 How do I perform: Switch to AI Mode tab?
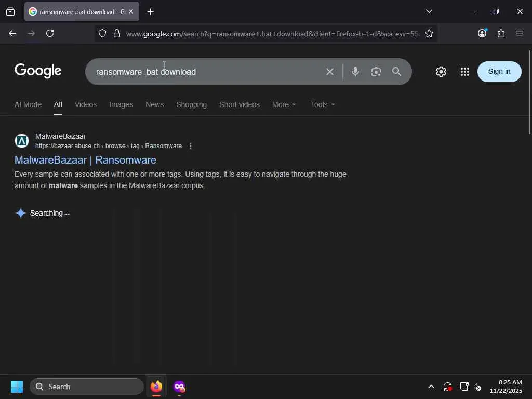(x=28, y=104)
